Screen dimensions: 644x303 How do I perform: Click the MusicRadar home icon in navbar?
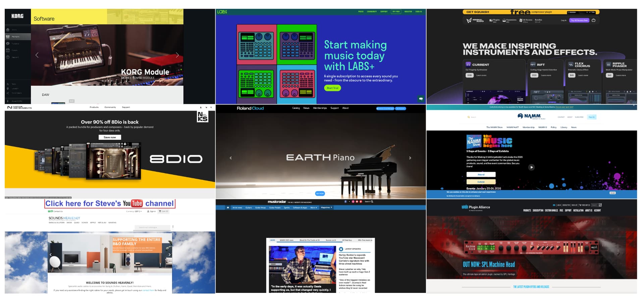(x=228, y=208)
